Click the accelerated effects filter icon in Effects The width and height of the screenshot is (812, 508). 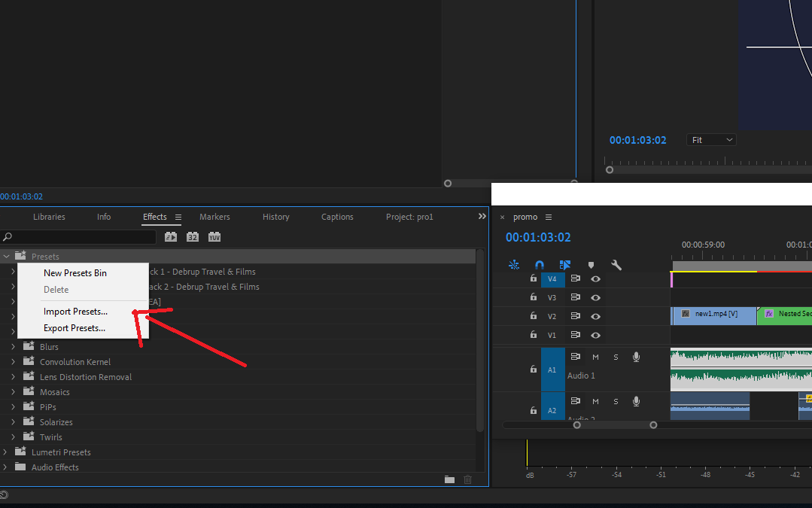[x=171, y=236]
